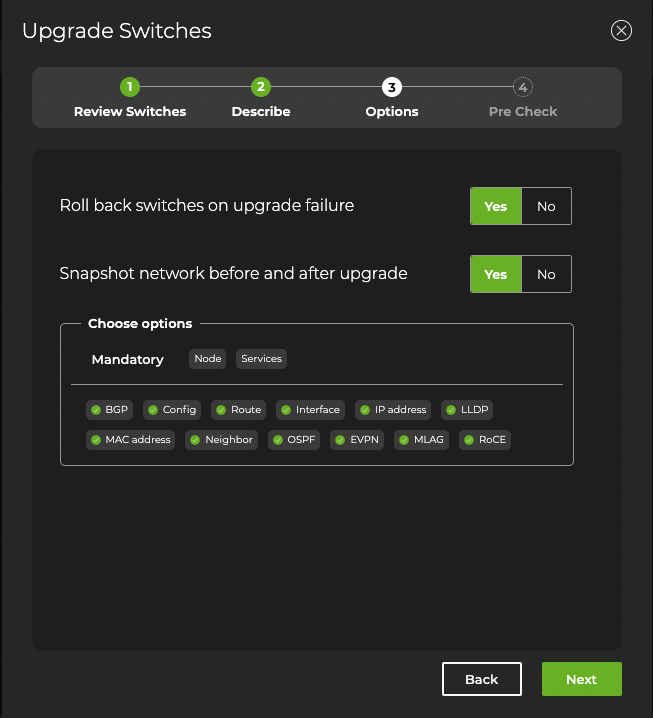Set rollback on upgrade failure to Yes
The image size is (653, 718).
[x=495, y=206]
